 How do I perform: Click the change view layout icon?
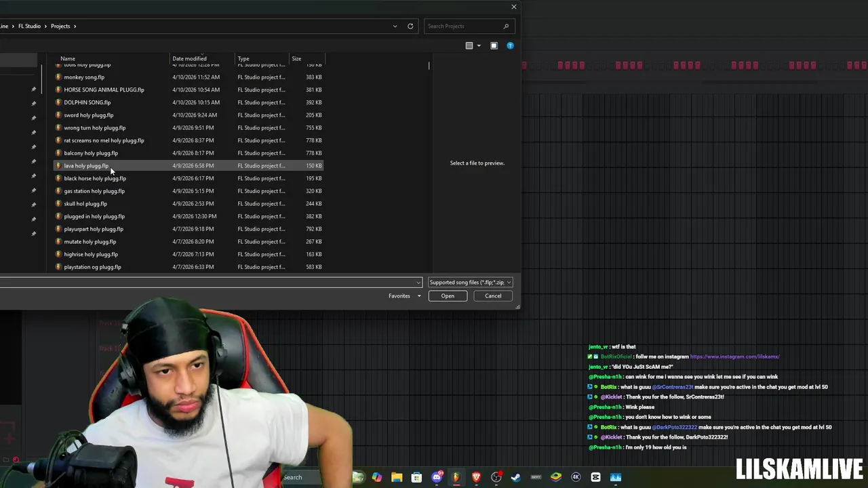coord(469,45)
